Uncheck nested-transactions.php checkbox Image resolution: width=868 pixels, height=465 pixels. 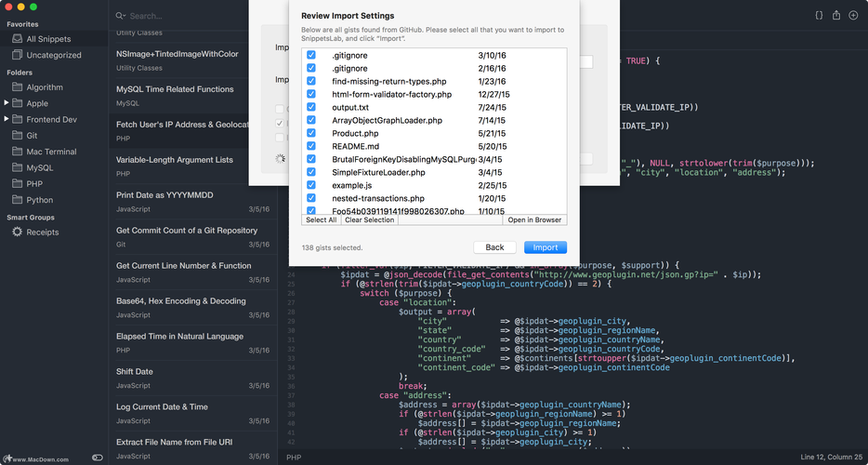point(311,198)
